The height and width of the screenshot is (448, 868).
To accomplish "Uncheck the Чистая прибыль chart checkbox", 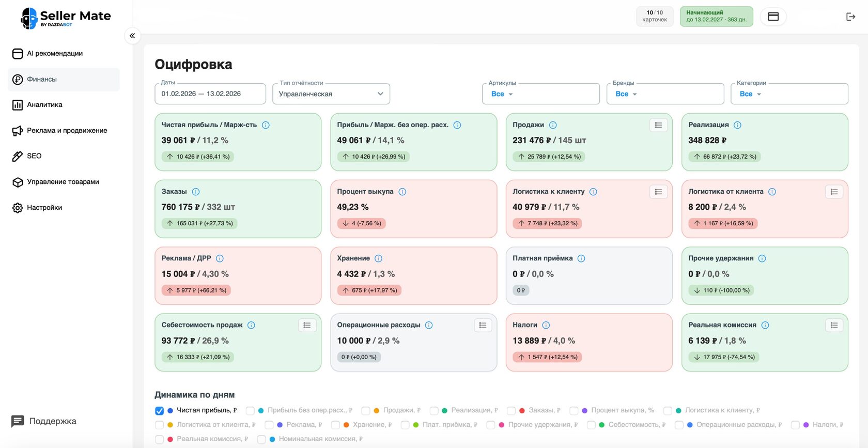I will tap(160, 411).
